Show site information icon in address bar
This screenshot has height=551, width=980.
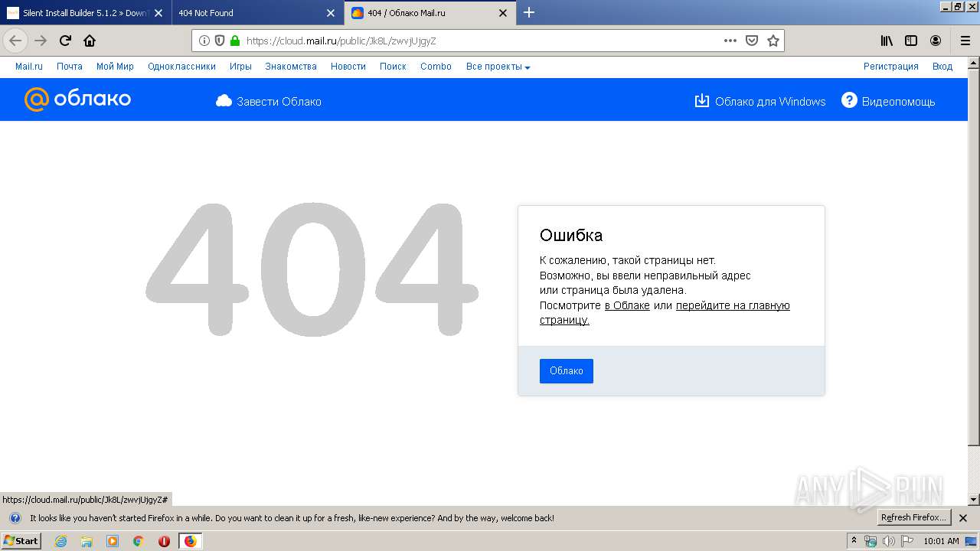pyautogui.click(x=204, y=41)
